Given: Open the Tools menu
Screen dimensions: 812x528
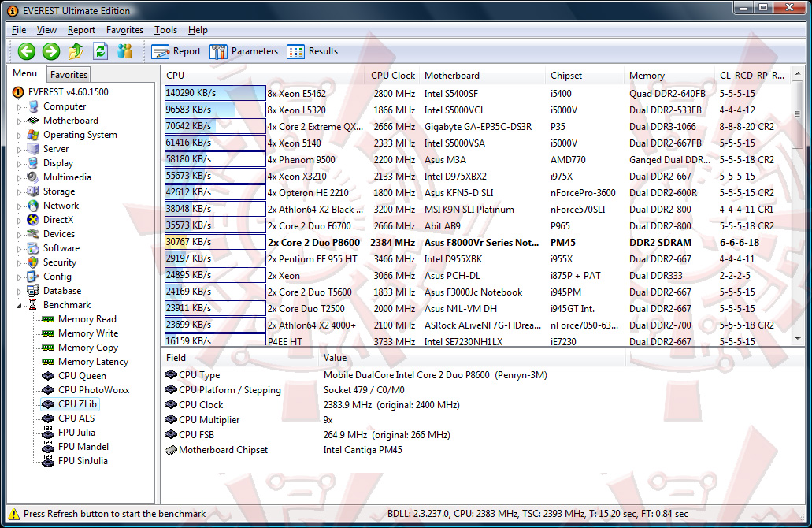Looking at the screenshot, I should coord(165,30).
